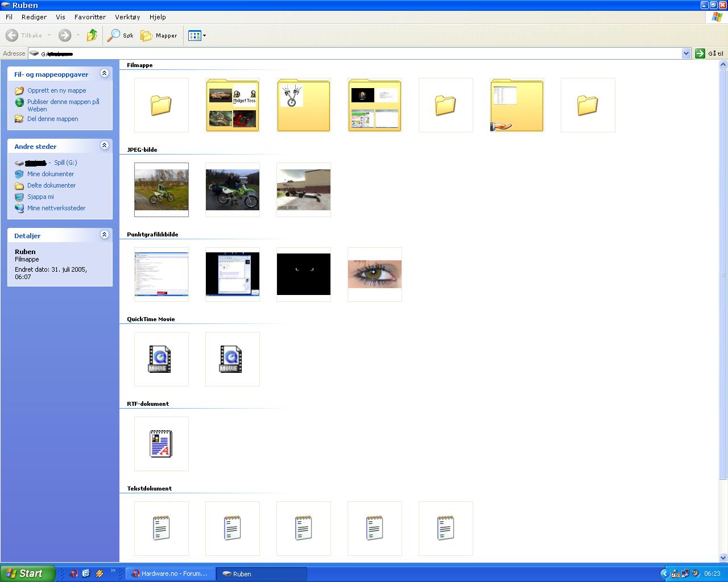Click the Windows Start button
Viewport: 728px width, 582px height.
[28, 573]
